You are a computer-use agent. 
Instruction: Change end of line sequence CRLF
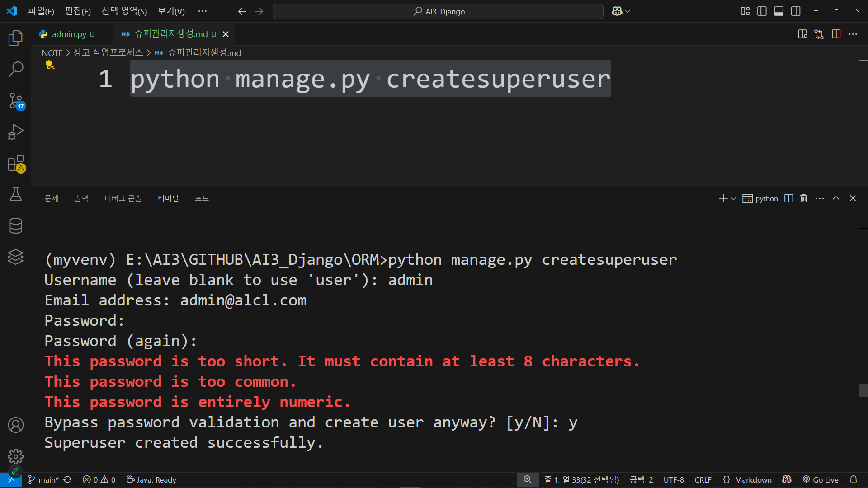(703, 480)
